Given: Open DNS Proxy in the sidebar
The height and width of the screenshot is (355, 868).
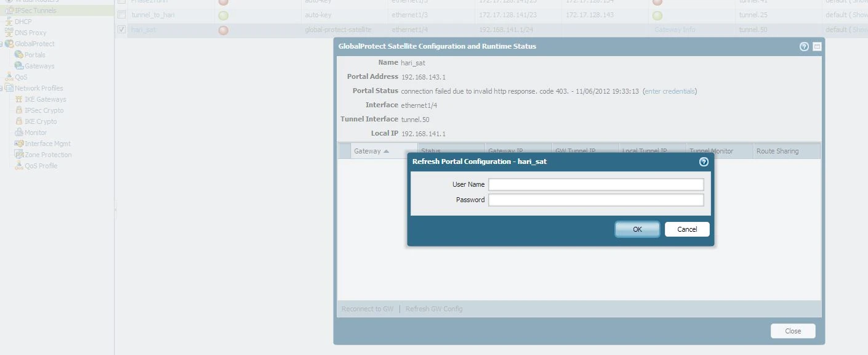Looking at the screenshot, I should point(30,33).
